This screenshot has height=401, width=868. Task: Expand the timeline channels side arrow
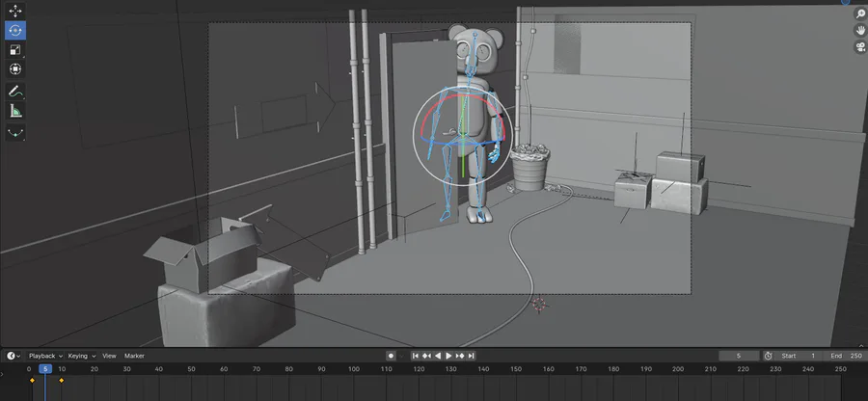[x=2, y=374]
